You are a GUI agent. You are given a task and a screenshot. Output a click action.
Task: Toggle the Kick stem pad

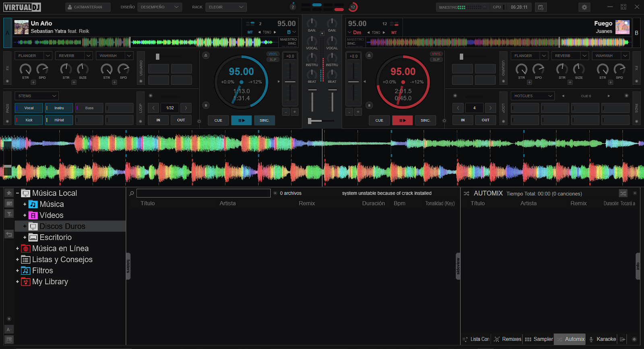coord(29,120)
